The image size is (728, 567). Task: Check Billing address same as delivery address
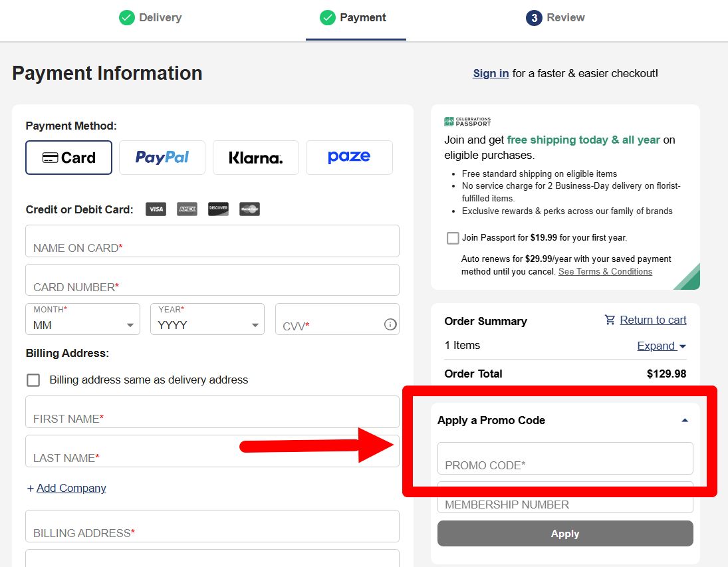coord(33,380)
